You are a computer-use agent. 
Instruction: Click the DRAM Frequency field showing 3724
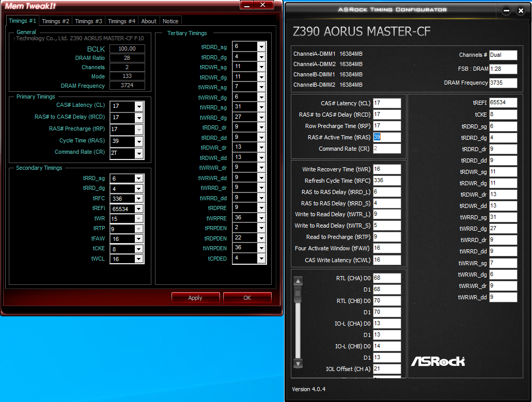[127, 85]
